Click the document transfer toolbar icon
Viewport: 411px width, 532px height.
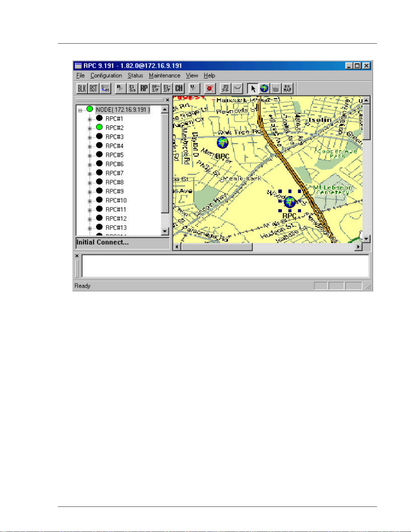[x=225, y=88]
